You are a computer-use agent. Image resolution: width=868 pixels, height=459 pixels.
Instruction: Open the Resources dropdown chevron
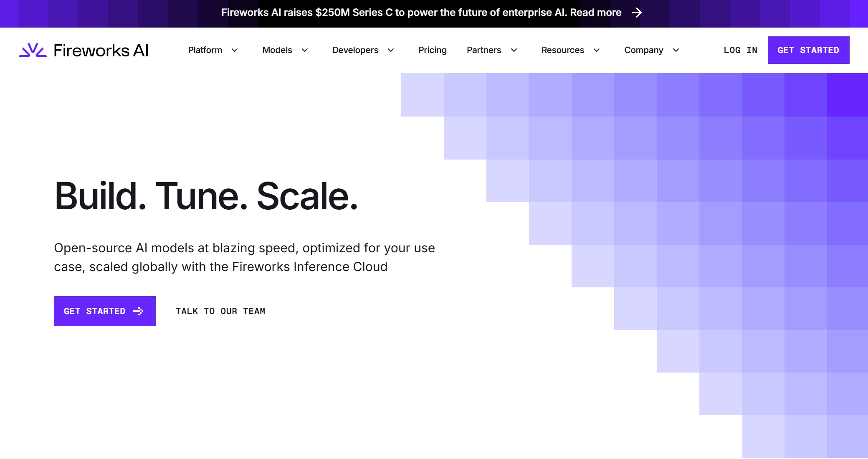pyautogui.click(x=597, y=51)
